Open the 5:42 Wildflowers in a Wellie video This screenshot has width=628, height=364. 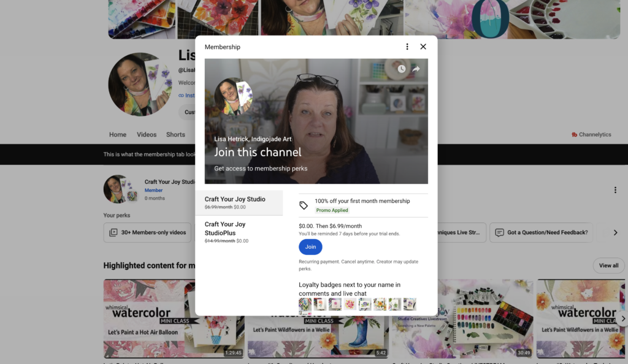click(318, 336)
